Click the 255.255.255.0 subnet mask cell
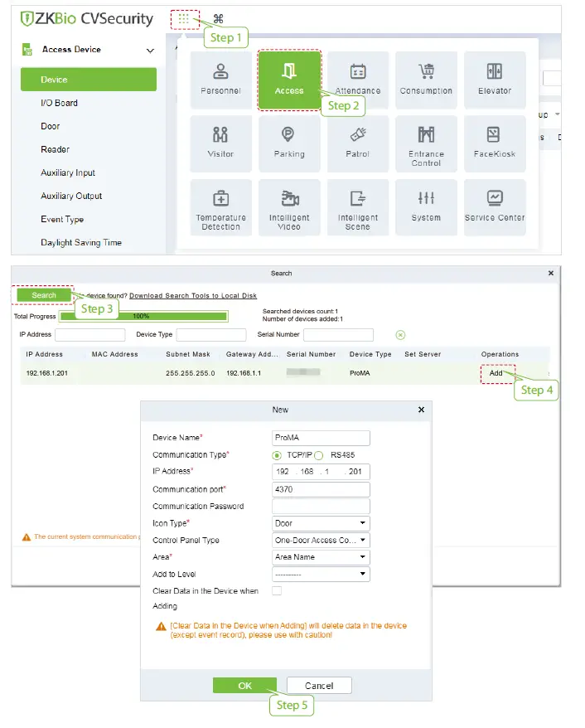The image size is (585, 728). pyautogui.click(x=191, y=373)
